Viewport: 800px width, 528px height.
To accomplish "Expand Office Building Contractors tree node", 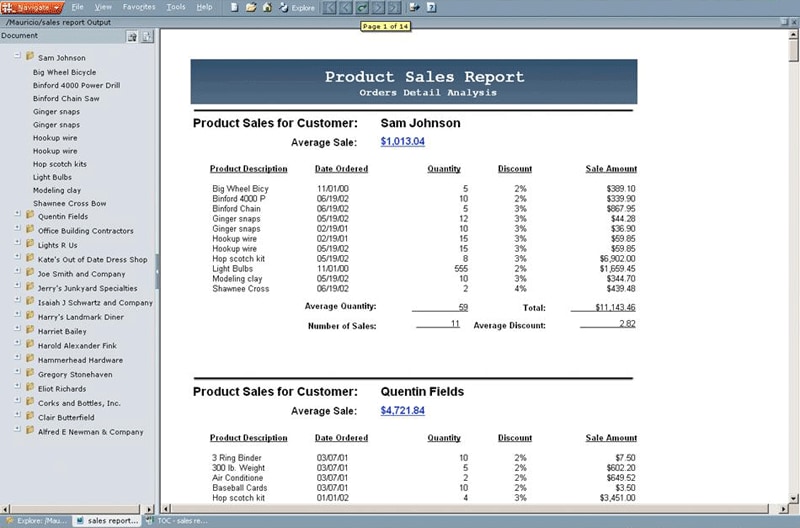I will tap(17, 228).
